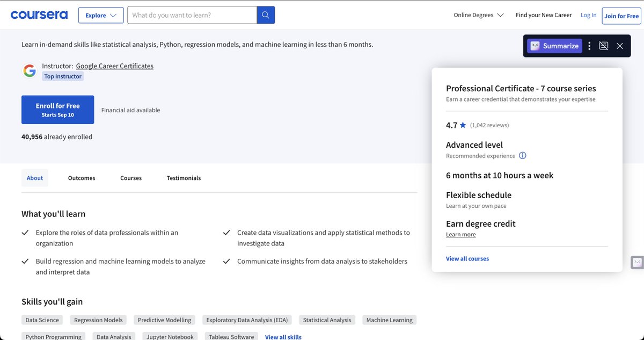Image resolution: width=644 pixels, height=340 pixels.
Task: Click the 40,956 already enrolled text
Action: 57,136
